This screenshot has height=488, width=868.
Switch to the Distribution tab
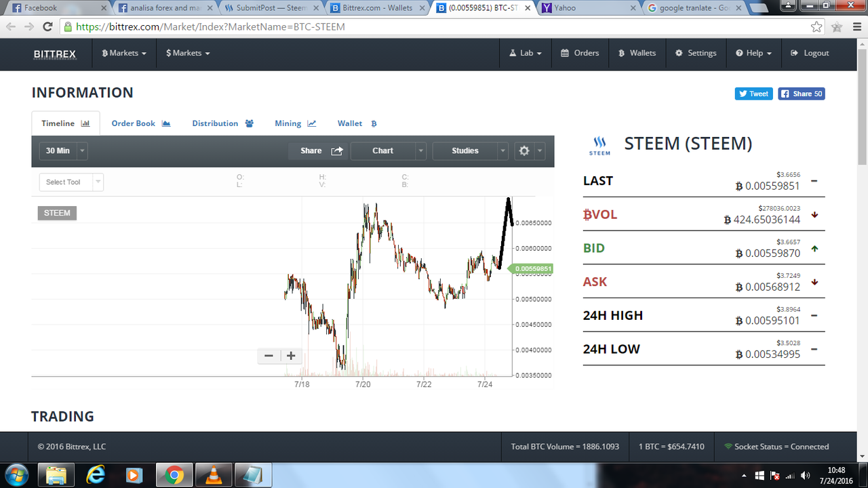click(222, 123)
